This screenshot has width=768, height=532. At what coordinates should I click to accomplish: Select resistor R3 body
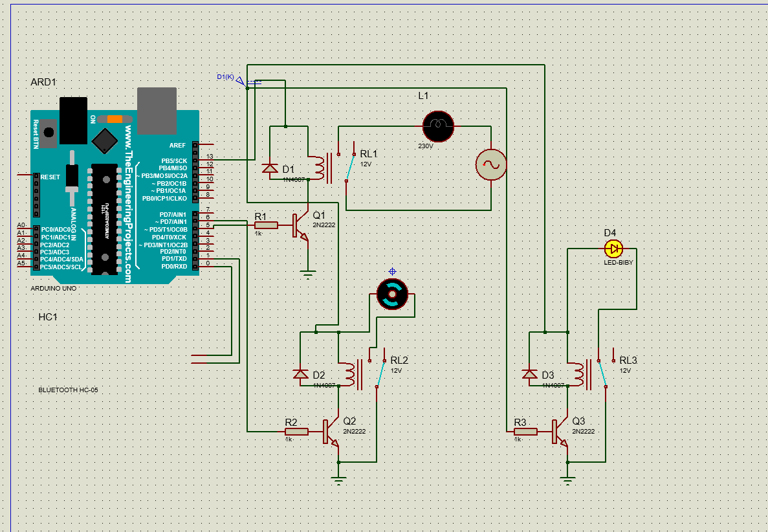525,432
